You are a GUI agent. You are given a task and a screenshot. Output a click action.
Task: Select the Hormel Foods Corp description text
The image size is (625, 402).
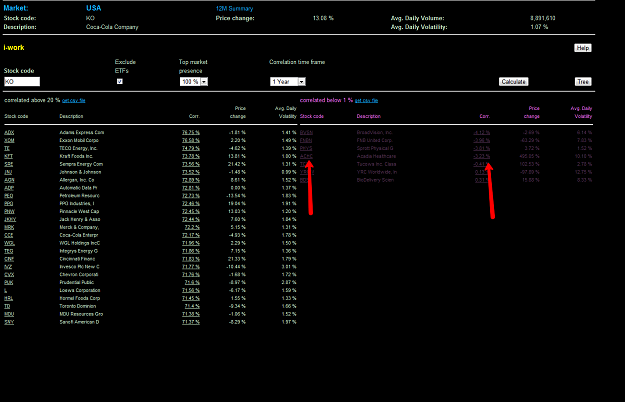point(80,298)
